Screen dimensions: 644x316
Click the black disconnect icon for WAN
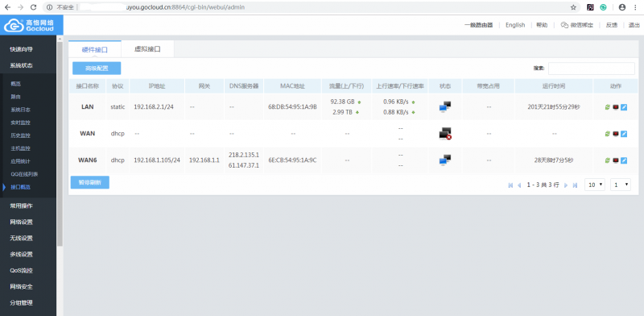click(x=616, y=134)
